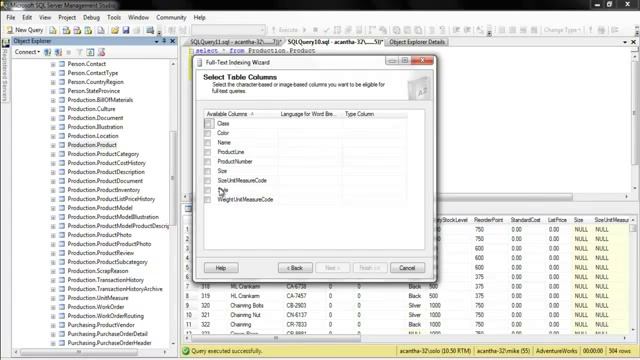Click the Production.Culture table icon
Image resolution: width=640 pixels, height=360 pixels.
(62, 109)
